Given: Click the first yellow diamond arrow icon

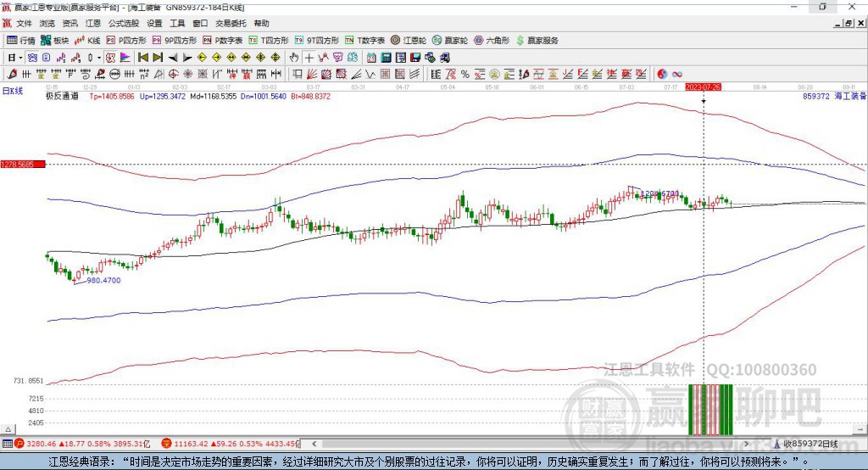Looking at the screenshot, I should pos(202,58).
